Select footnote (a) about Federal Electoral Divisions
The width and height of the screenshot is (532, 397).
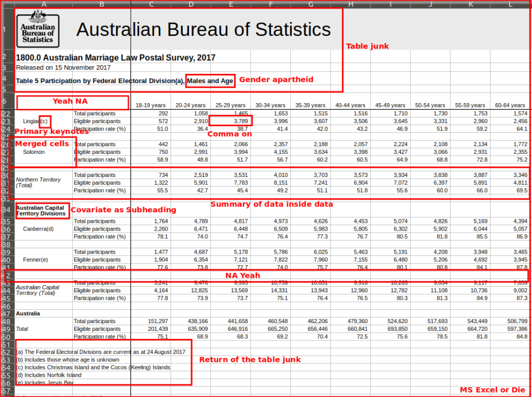click(100, 352)
